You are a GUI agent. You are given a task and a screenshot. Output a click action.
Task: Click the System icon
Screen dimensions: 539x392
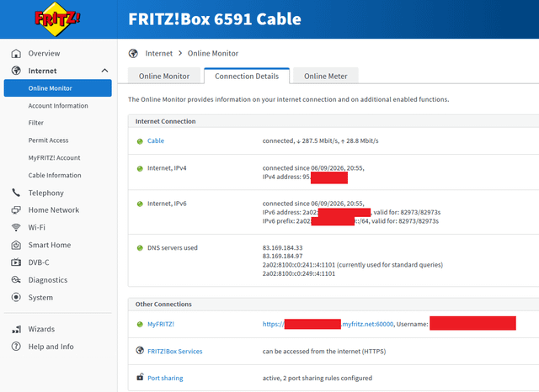(x=16, y=297)
